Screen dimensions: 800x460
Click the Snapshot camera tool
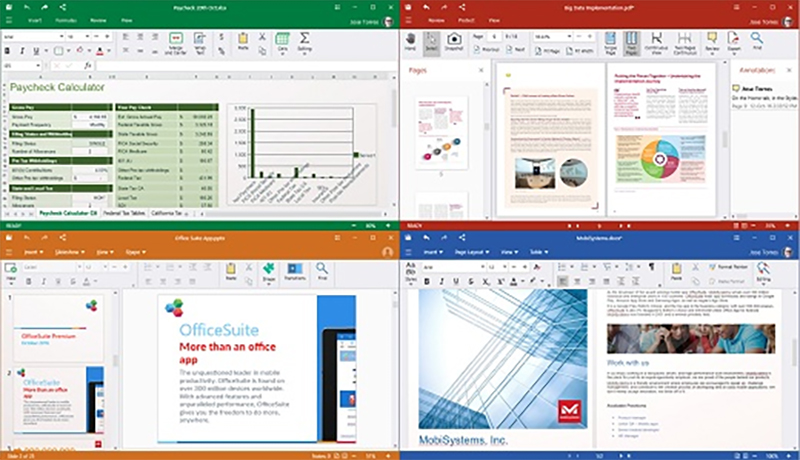click(454, 40)
